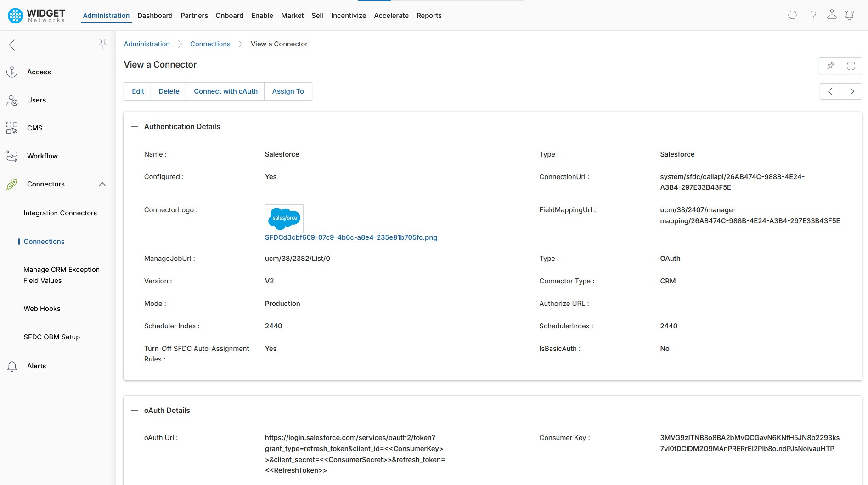Go to previous connector record
The image size is (868, 485).
(830, 91)
